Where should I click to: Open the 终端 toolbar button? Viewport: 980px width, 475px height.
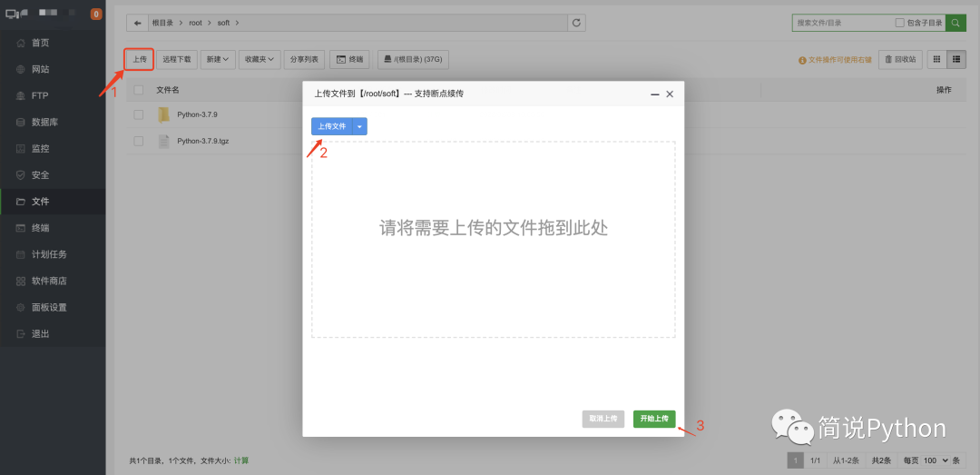click(x=350, y=59)
